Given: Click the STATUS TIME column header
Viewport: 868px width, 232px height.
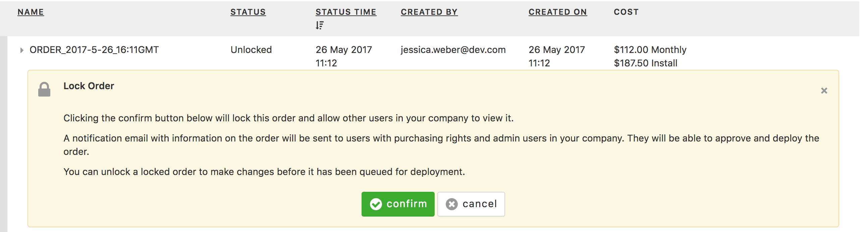Looking at the screenshot, I should (x=346, y=12).
